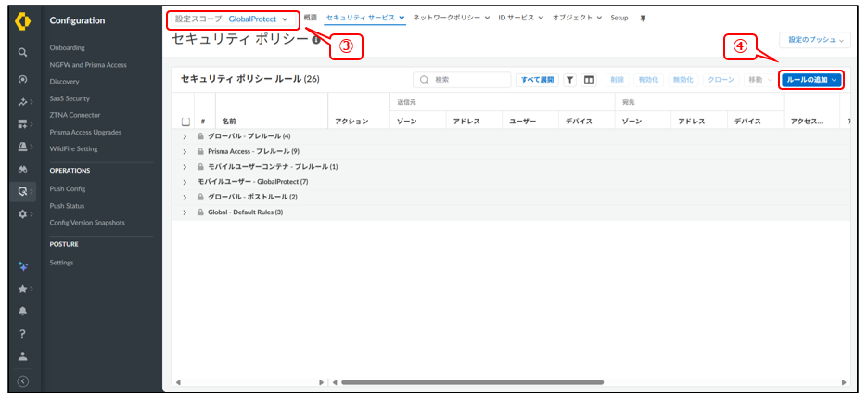Open the gear settings icon in the left rail
The image size is (868, 399).
(x=22, y=214)
